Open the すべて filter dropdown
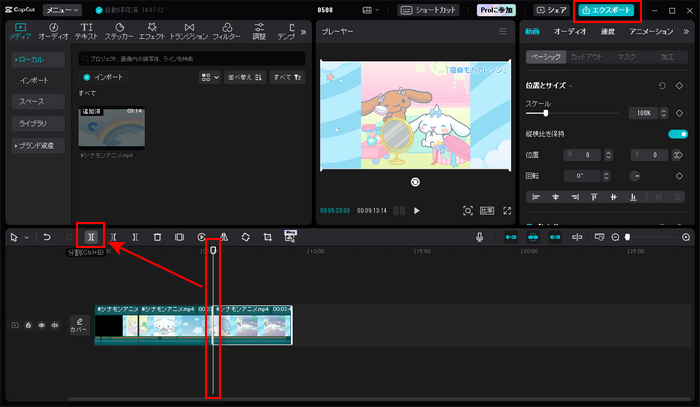The width and height of the screenshot is (700, 407). [x=287, y=77]
